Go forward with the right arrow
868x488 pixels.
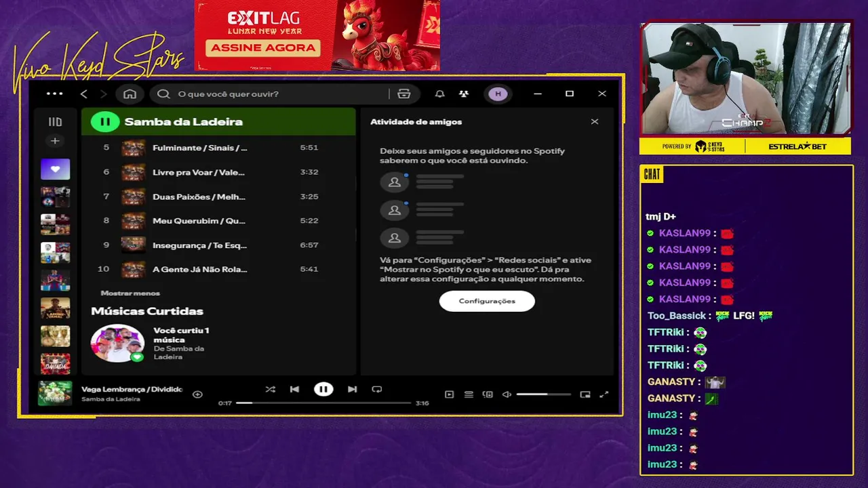click(103, 94)
